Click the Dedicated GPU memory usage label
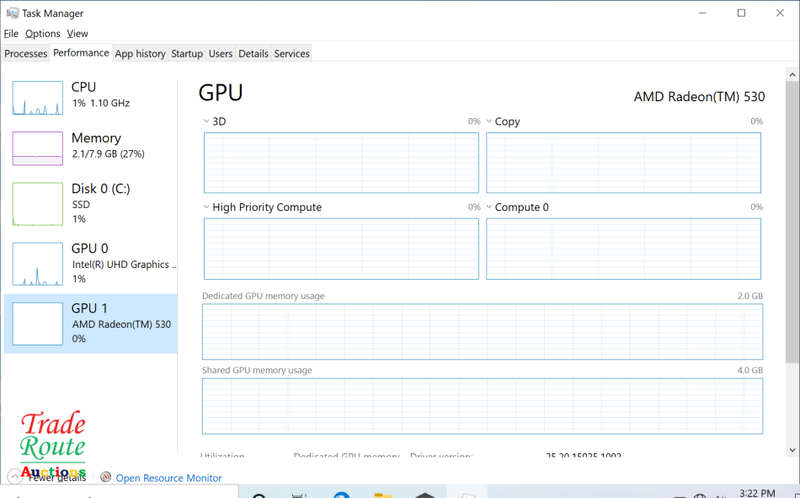The image size is (800, 498). [x=263, y=296]
